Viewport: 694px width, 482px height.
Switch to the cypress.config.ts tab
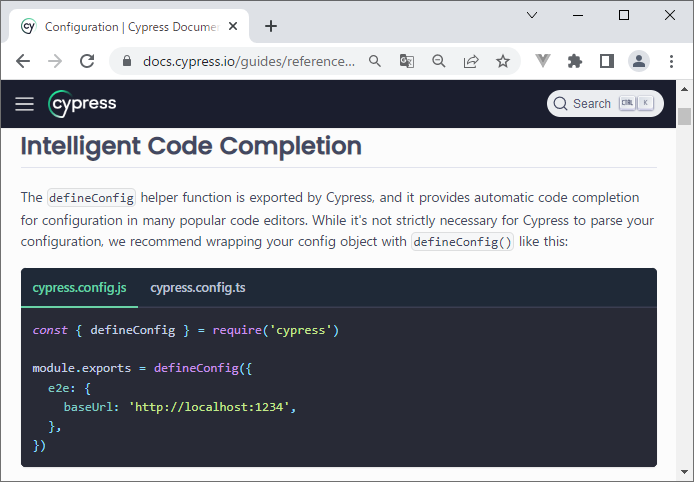pos(197,288)
